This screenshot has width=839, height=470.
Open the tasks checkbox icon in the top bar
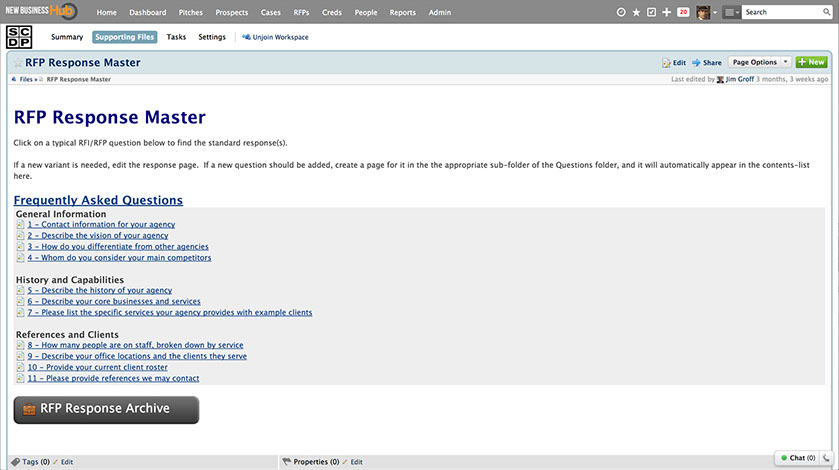651,12
